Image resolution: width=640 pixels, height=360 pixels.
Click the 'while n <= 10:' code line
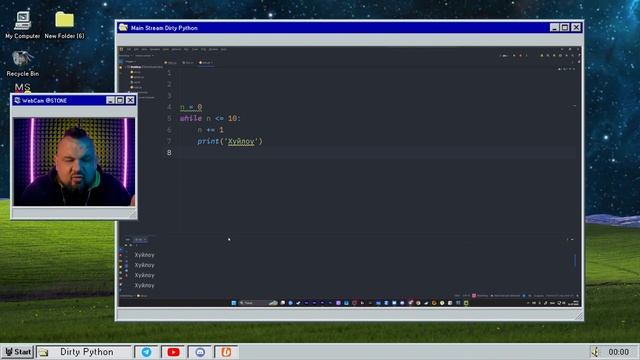pos(210,118)
